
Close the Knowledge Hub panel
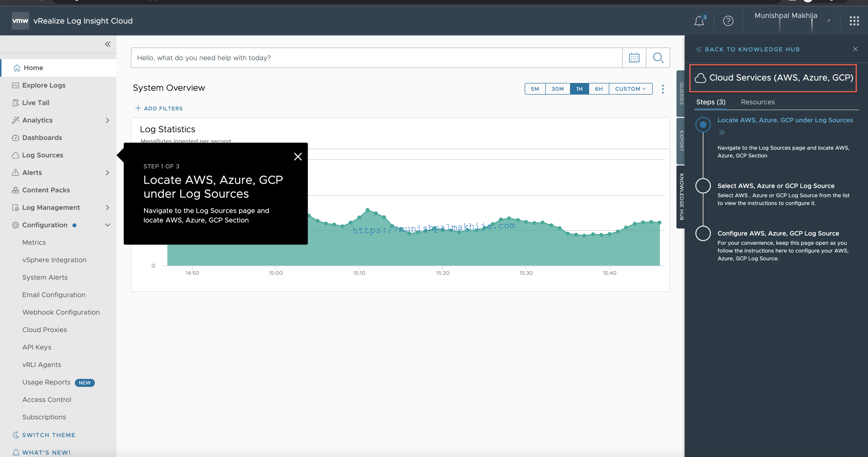pos(855,49)
